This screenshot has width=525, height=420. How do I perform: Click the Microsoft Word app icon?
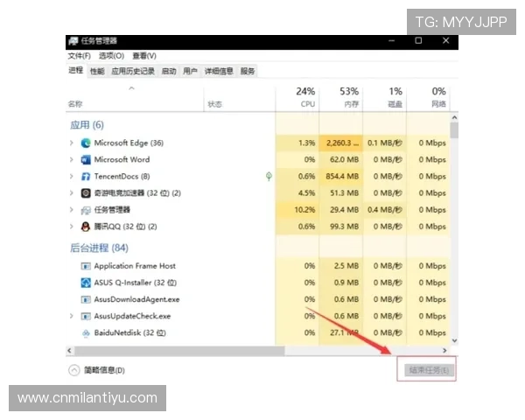click(x=86, y=160)
